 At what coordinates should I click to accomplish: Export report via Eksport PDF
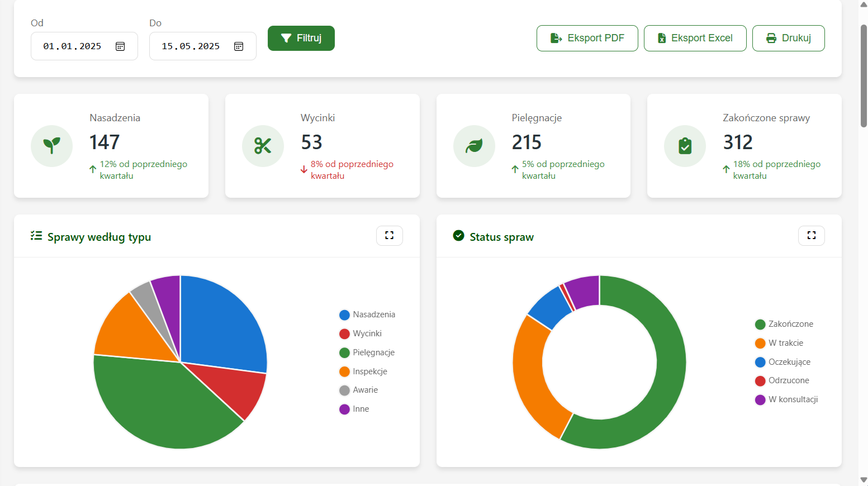(587, 38)
